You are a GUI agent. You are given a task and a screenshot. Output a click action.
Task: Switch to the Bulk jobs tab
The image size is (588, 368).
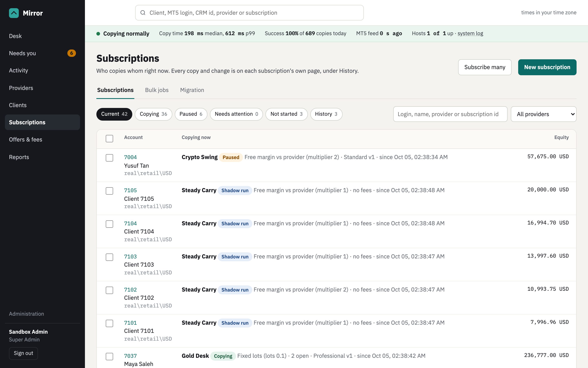157,90
